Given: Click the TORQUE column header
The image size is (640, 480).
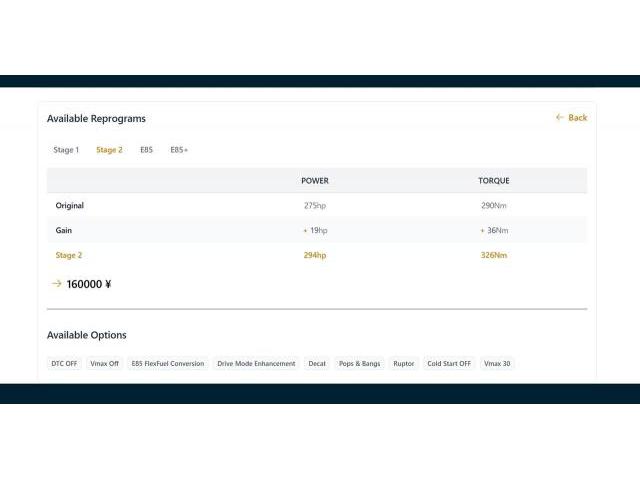Looking at the screenshot, I should (493, 181).
